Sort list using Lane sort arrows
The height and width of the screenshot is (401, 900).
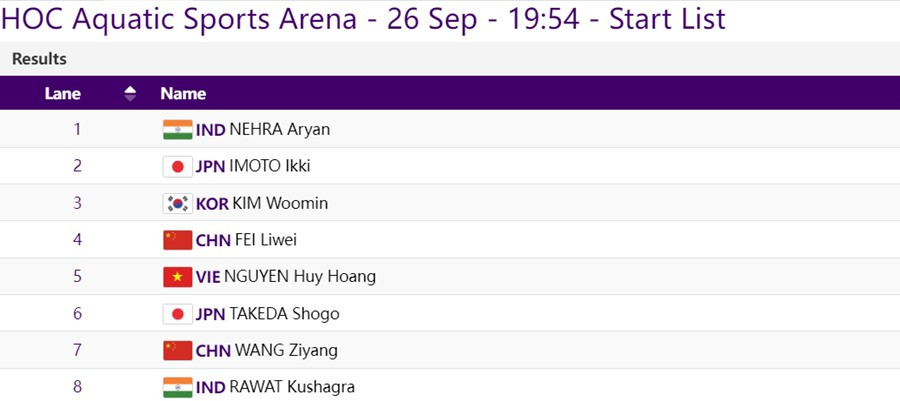click(130, 94)
